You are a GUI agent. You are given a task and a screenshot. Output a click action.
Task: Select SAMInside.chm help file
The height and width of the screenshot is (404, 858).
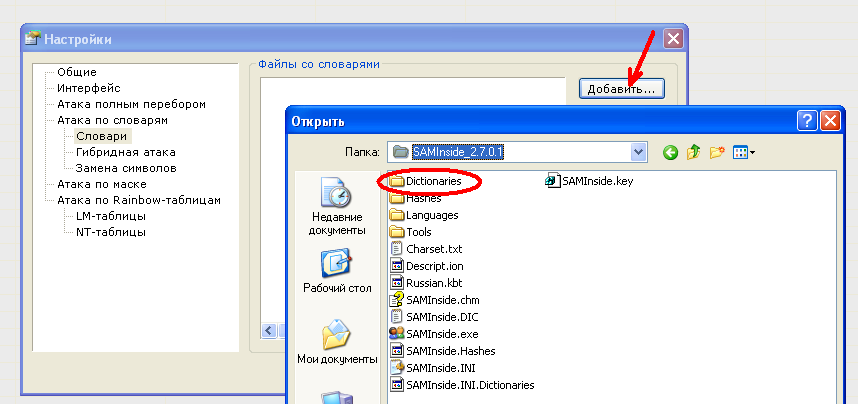[434, 300]
